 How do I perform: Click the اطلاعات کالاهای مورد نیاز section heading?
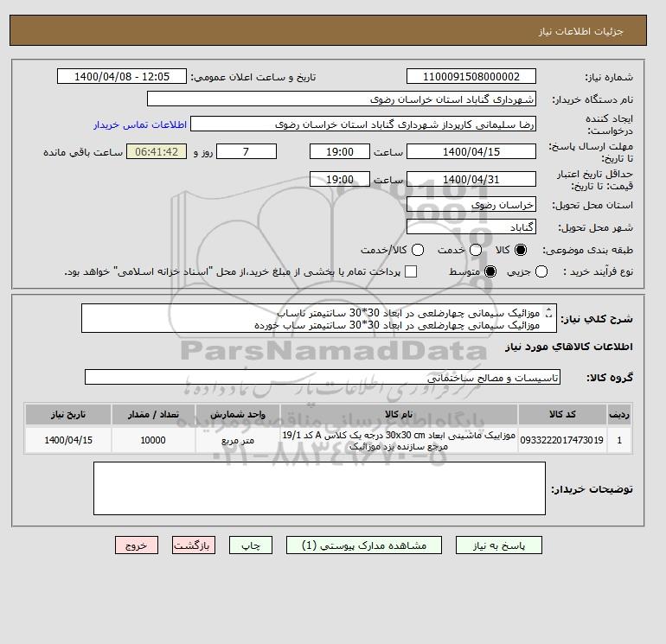pos(569,347)
